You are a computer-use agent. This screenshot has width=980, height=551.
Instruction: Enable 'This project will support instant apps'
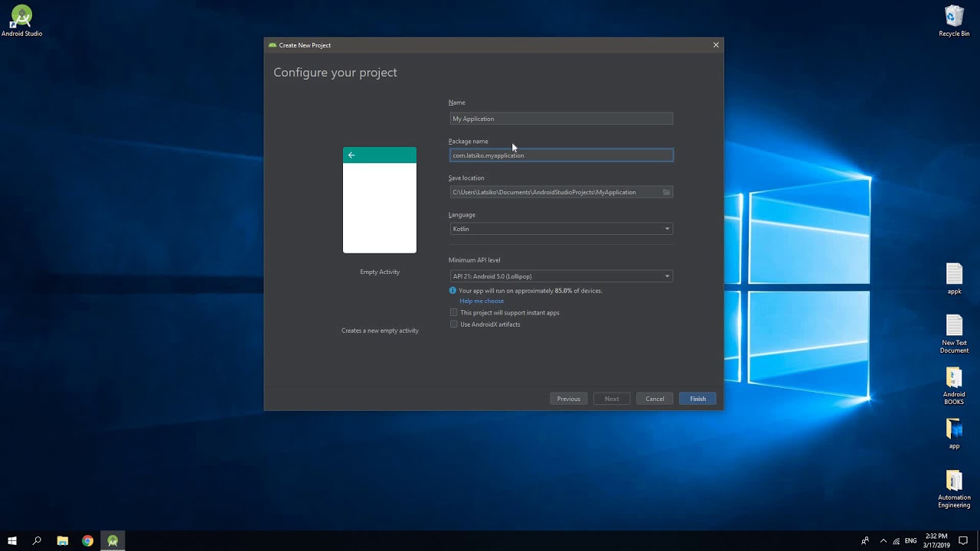[454, 312]
